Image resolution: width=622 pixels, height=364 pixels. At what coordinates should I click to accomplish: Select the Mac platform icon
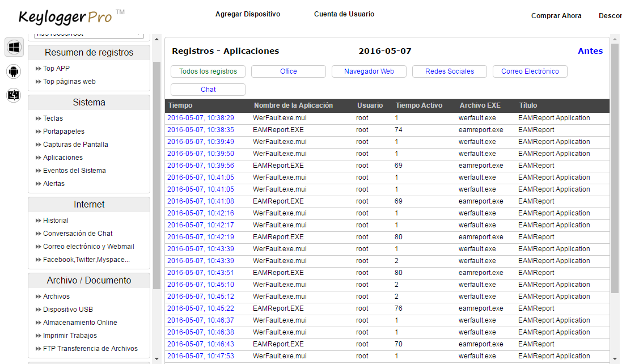click(x=14, y=95)
